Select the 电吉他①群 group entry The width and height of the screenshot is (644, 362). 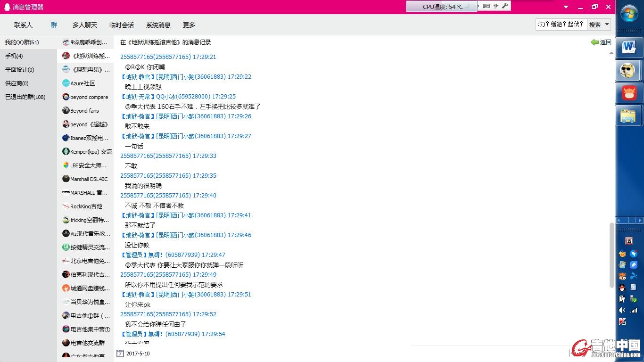coord(85,316)
